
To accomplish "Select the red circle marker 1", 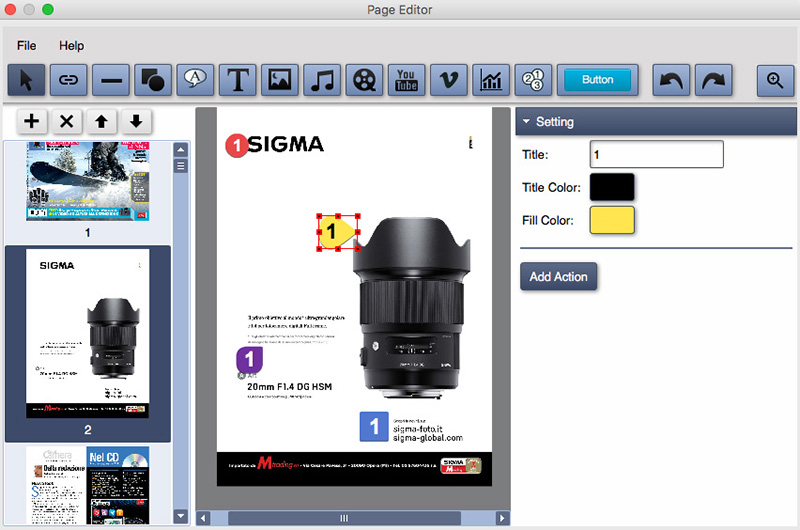I will (236, 145).
